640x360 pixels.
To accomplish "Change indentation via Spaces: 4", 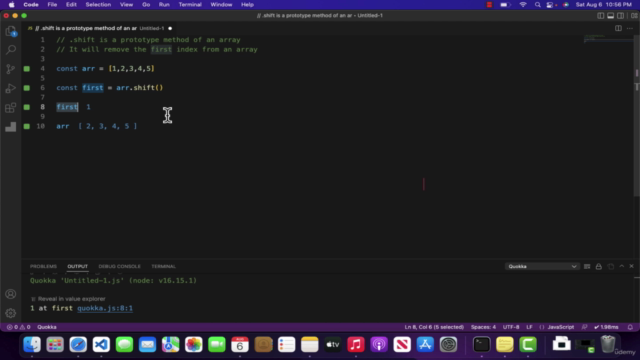I will (x=483, y=327).
